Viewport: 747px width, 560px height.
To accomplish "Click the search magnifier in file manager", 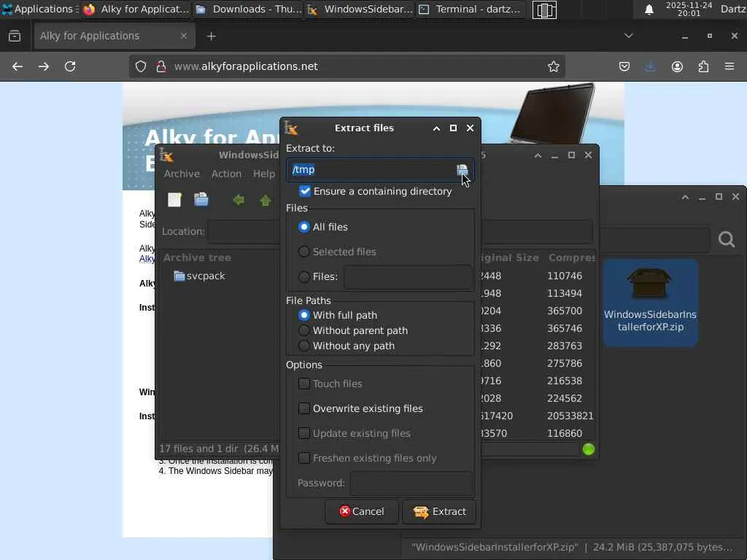I will [x=726, y=239].
